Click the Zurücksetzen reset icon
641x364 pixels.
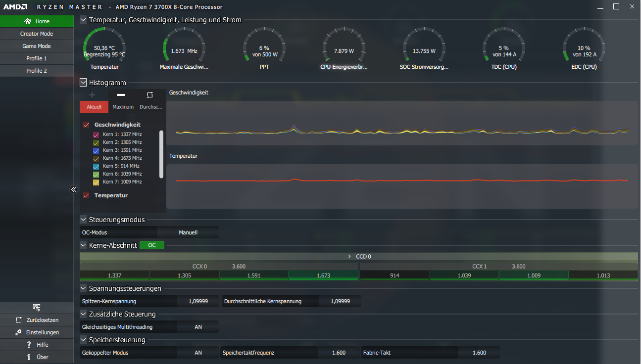pos(19,320)
